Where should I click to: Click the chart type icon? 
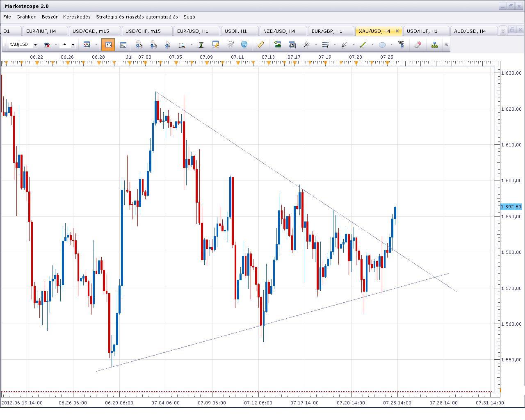point(87,45)
